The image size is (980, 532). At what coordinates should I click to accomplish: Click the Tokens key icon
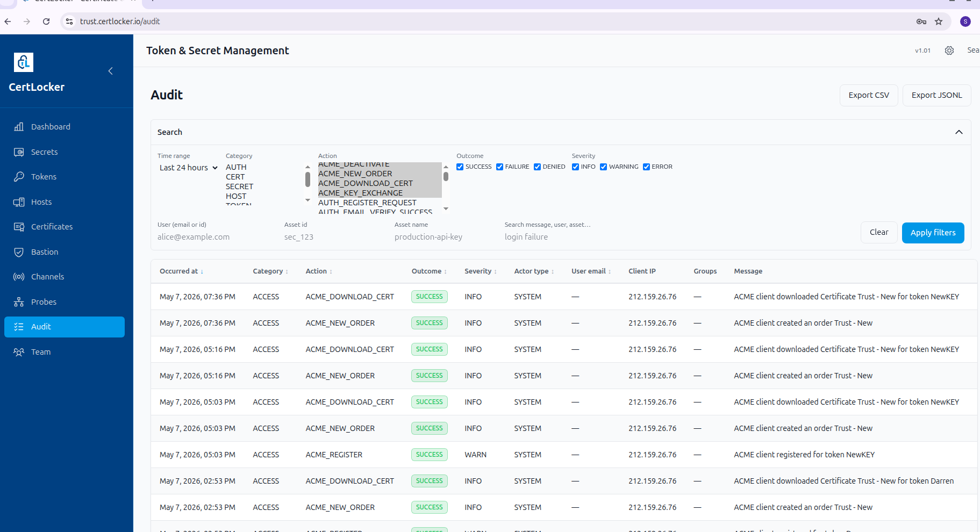[x=19, y=177]
